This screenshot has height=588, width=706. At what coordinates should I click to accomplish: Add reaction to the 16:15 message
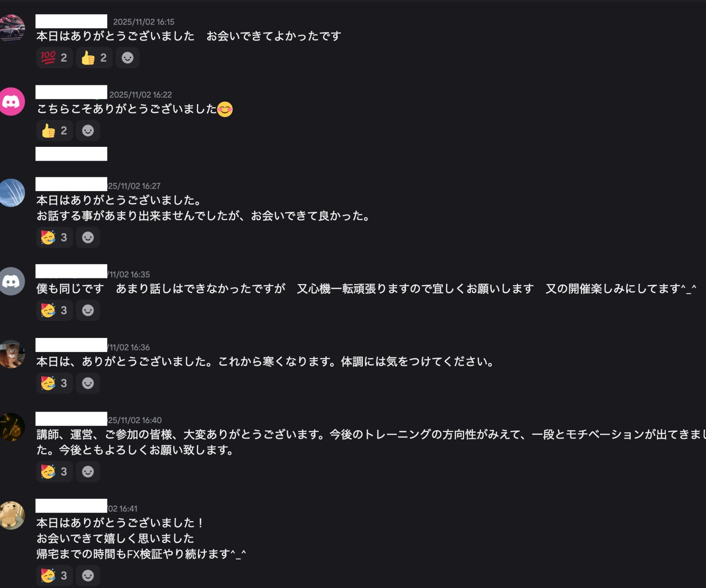click(x=127, y=57)
